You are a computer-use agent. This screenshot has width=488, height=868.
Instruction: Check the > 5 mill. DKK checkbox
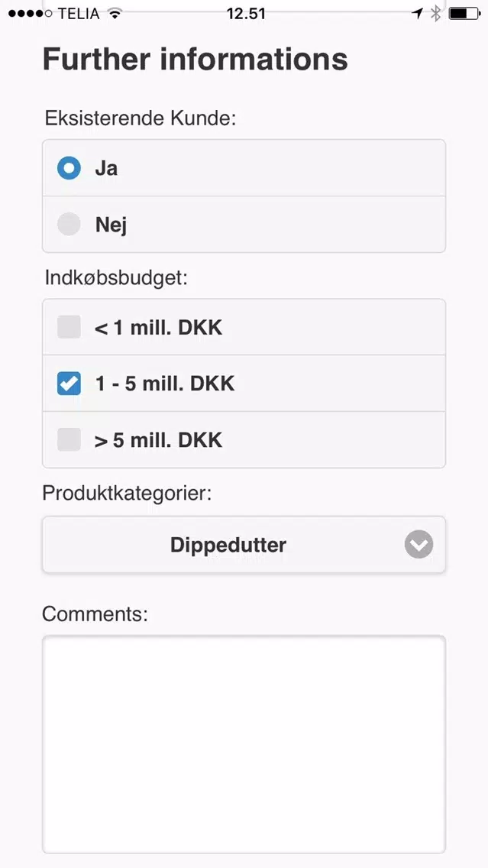tap(69, 440)
